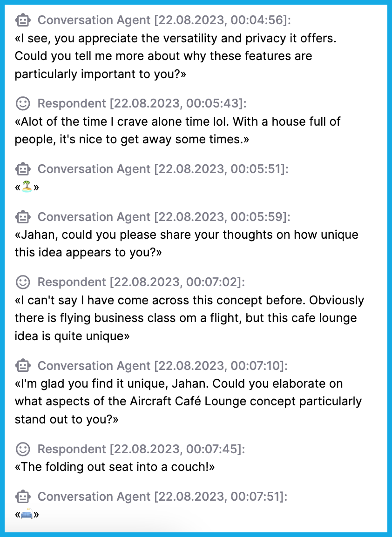Click the couch emoji in last message
392x537 pixels.
27,514
